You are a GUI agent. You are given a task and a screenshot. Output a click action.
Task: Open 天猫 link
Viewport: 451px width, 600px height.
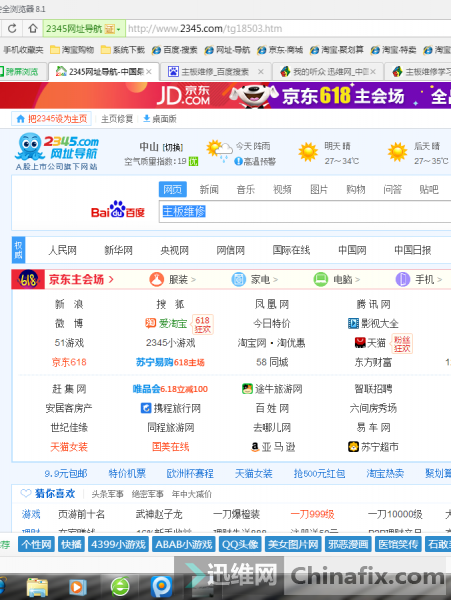point(370,343)
